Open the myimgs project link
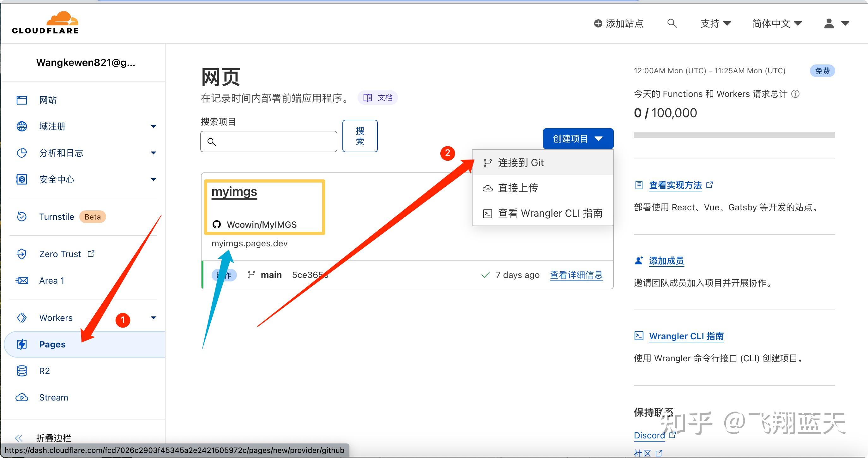 coord(234,191)
